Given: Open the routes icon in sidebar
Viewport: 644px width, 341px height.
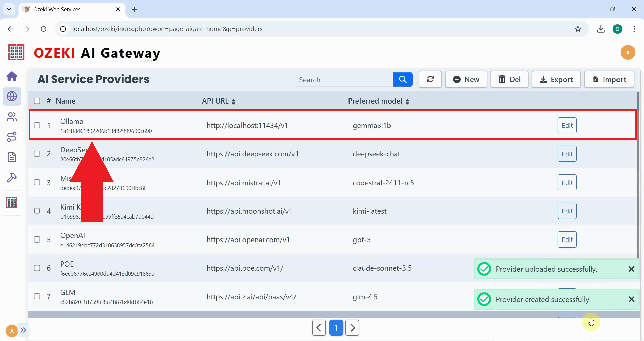Looking at the screenshot, I should 12,137.
